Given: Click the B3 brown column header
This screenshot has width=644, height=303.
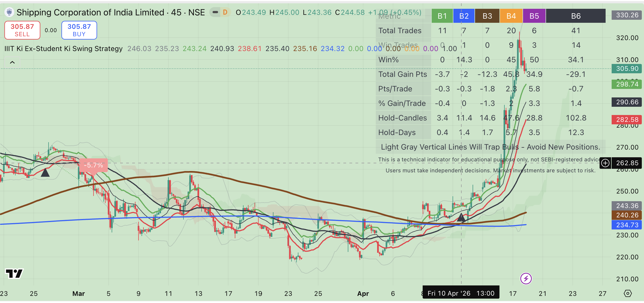Looking at the screenshot, I should (487, 16).
